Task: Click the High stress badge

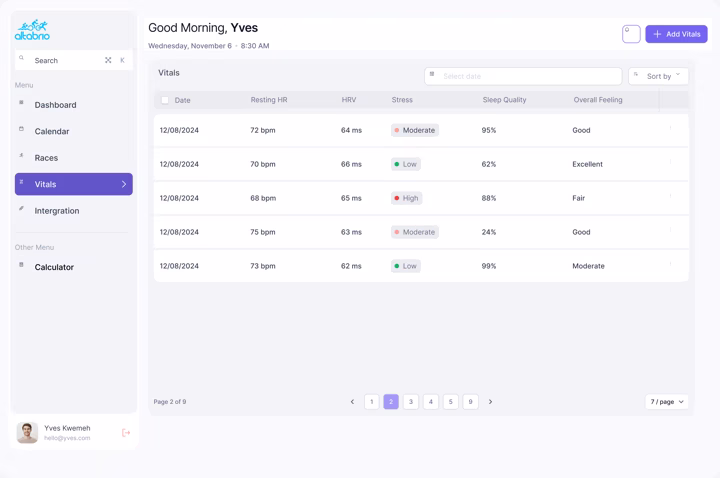Action: pyautogui.click(x=406, y=198)
